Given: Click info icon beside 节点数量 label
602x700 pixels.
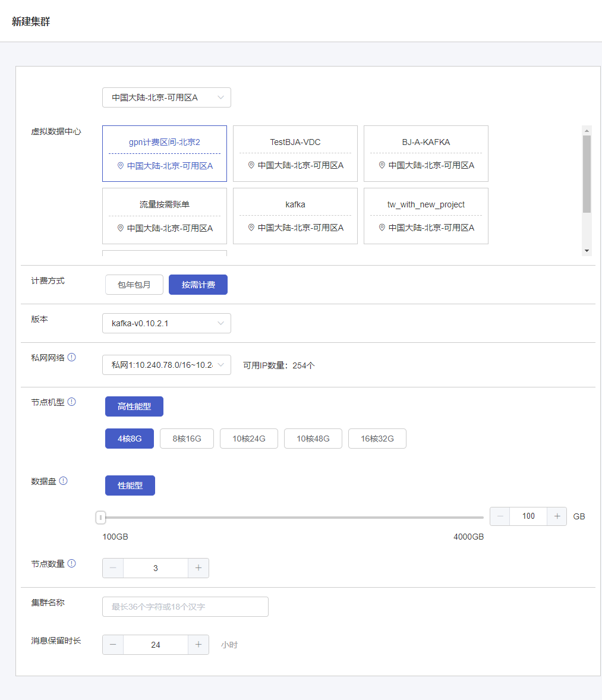Looking at the screenshot, I should [x=72, y=563].
